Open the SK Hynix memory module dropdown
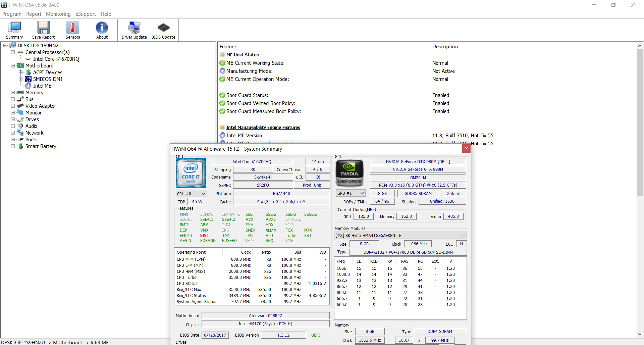 click(x=400, y=235)
